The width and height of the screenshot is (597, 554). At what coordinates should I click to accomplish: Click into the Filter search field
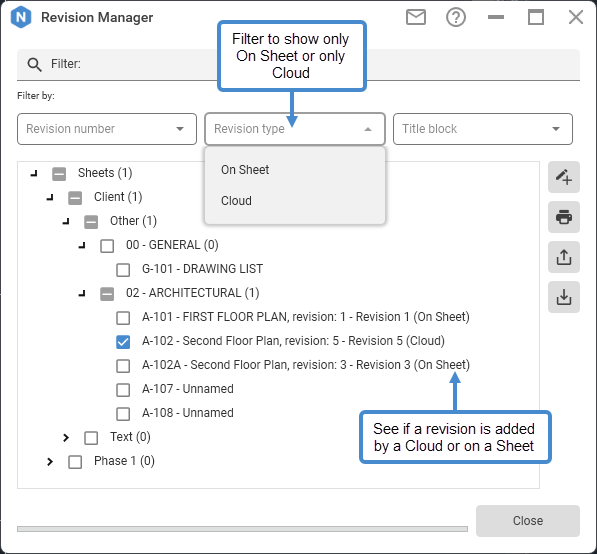pos(298,64)
